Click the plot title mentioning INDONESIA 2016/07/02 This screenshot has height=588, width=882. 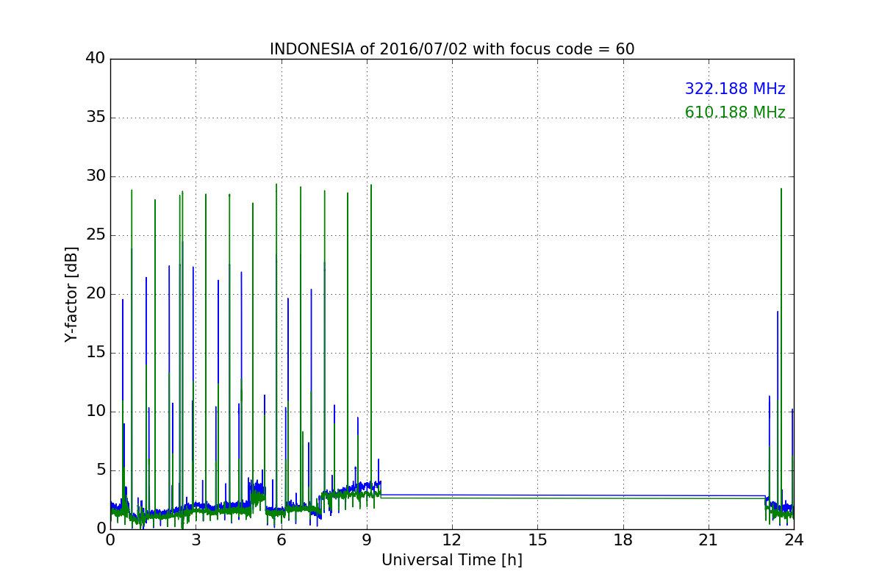click(x=452, y=49)
